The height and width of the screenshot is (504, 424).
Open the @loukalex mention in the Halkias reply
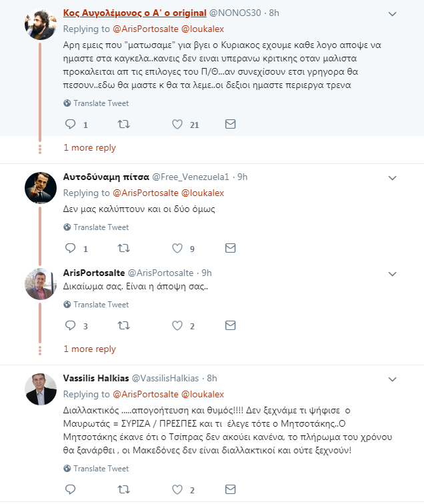(x=203, y=395)
